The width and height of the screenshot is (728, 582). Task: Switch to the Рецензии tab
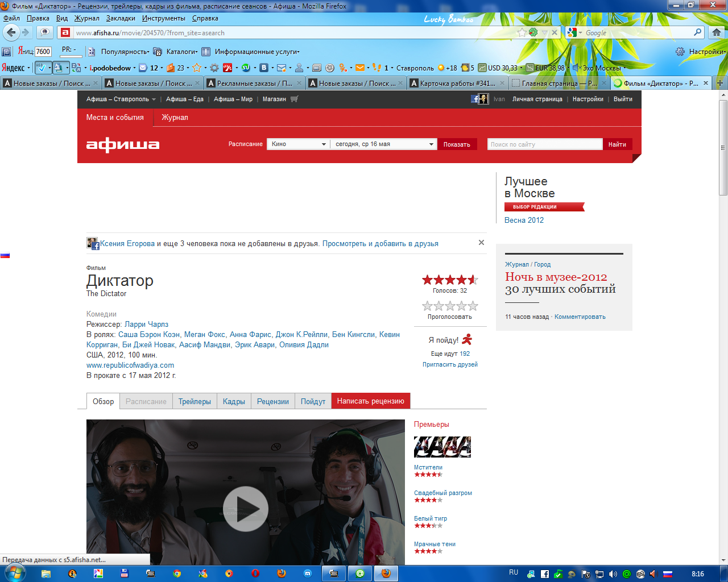tap(273, 401)
